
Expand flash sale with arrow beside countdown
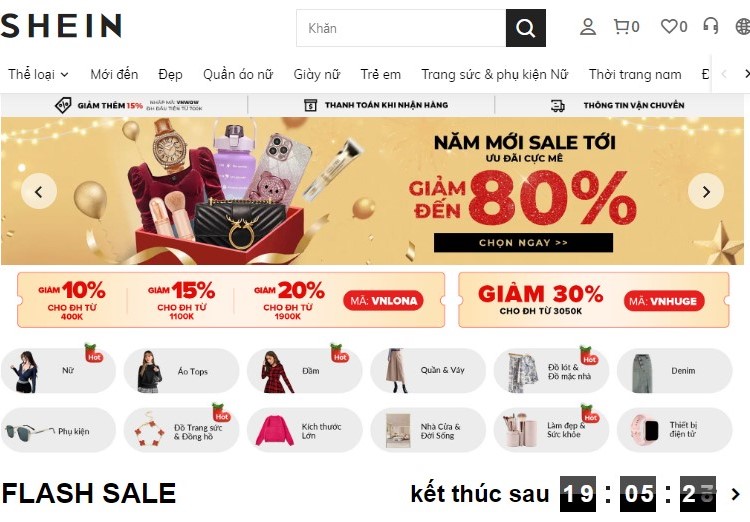click(736, 494)
